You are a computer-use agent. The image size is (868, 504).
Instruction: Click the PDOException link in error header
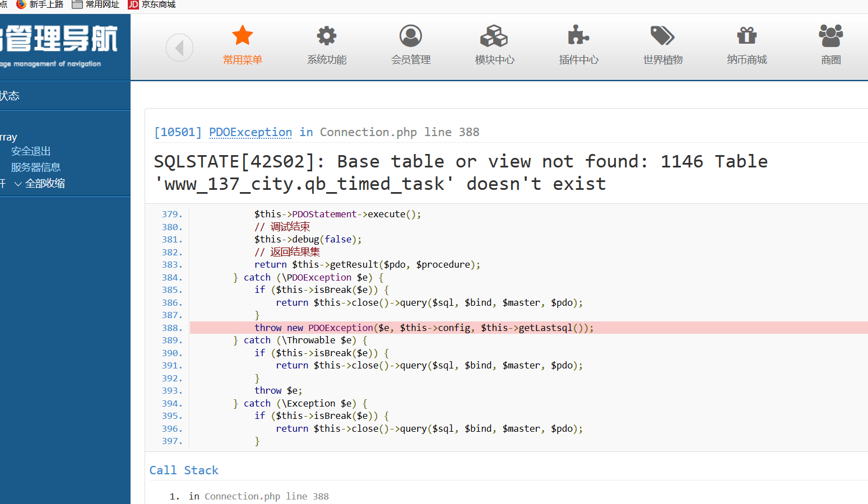250,132
